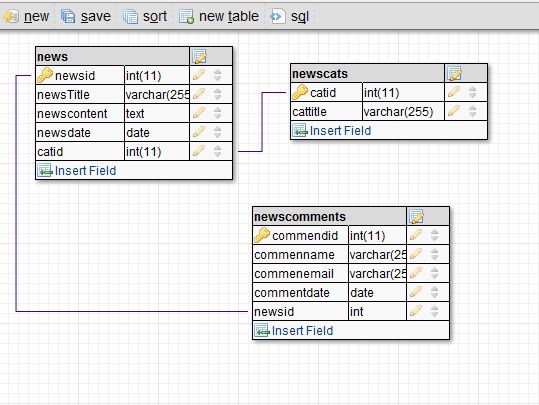Click save in the toolbar
Screen dimensions: 539x405
[x=86, y=16]
